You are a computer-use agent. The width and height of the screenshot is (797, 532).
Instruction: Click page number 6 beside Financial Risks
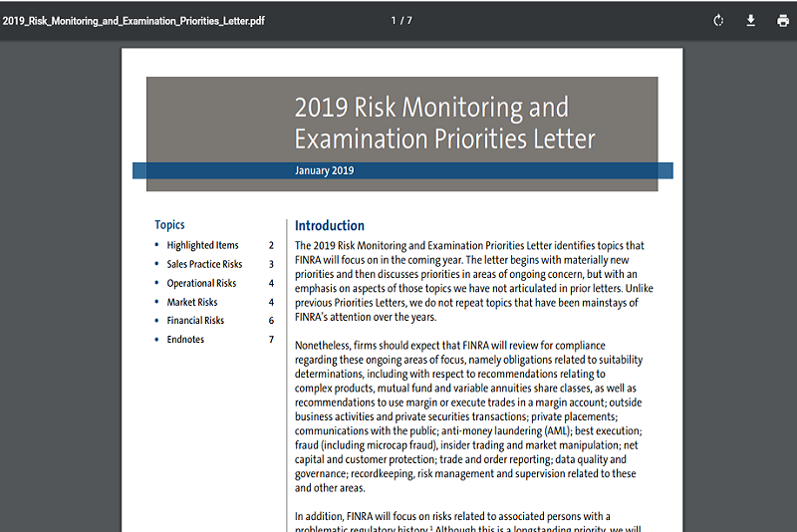(x=271, y=321)
